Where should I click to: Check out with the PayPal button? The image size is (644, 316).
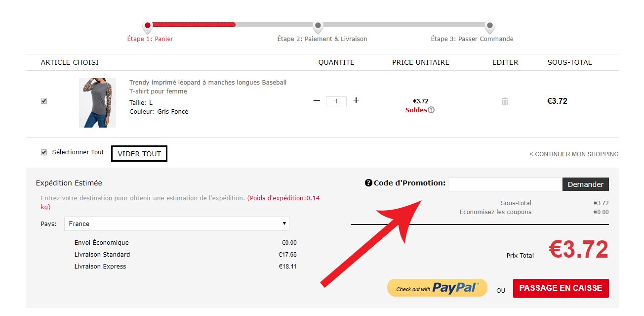click(x=437, y=288)
